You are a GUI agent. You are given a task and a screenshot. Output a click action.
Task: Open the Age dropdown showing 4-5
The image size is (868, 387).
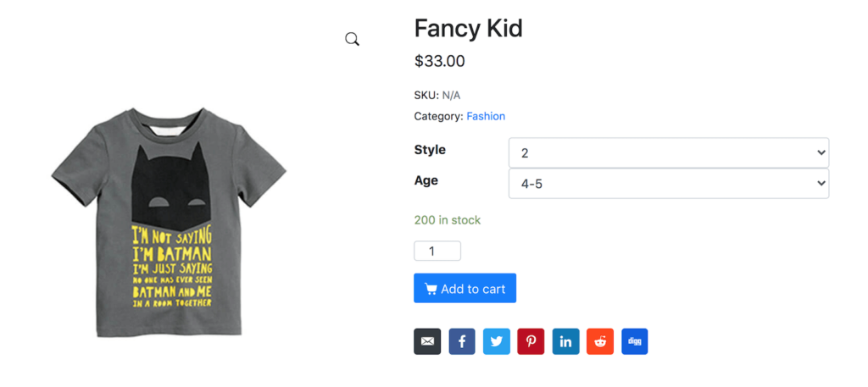[668, 184]
